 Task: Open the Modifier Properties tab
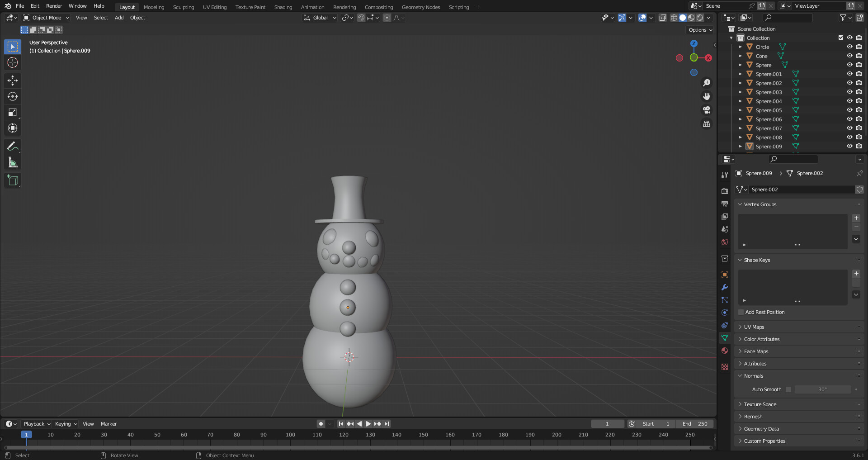[725, 287]
